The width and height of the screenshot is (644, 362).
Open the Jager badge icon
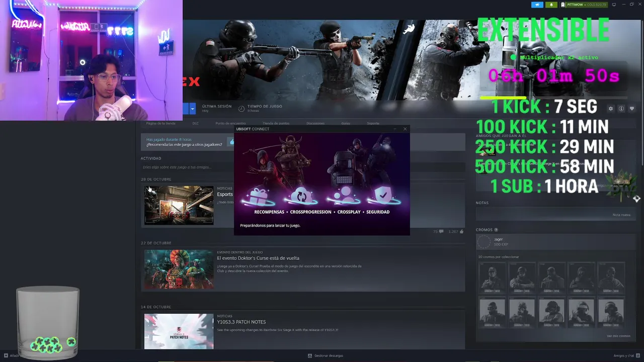point(484,242)
